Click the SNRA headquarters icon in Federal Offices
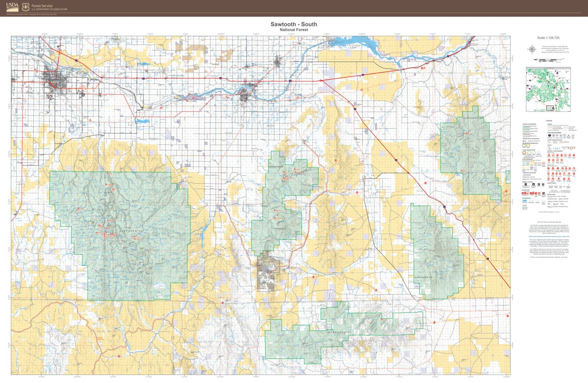The image size is (588, 383). [x=539, y=184]
